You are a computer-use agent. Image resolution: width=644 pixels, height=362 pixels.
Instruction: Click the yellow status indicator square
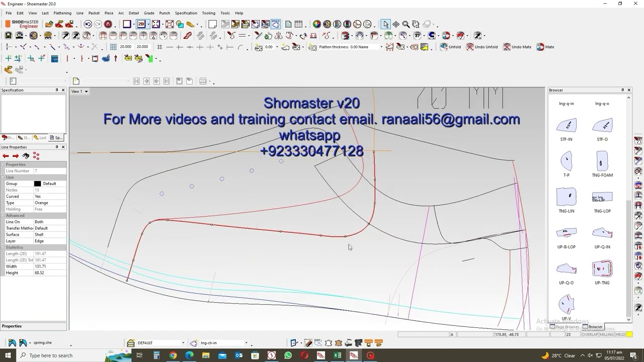629,334
